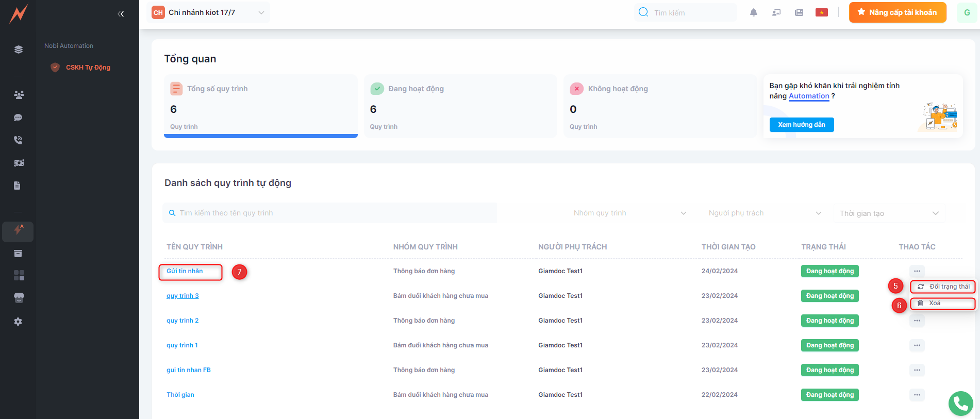Switch language via Vietnam flag icon
980x419 pixels.
(x=821, y=12)
